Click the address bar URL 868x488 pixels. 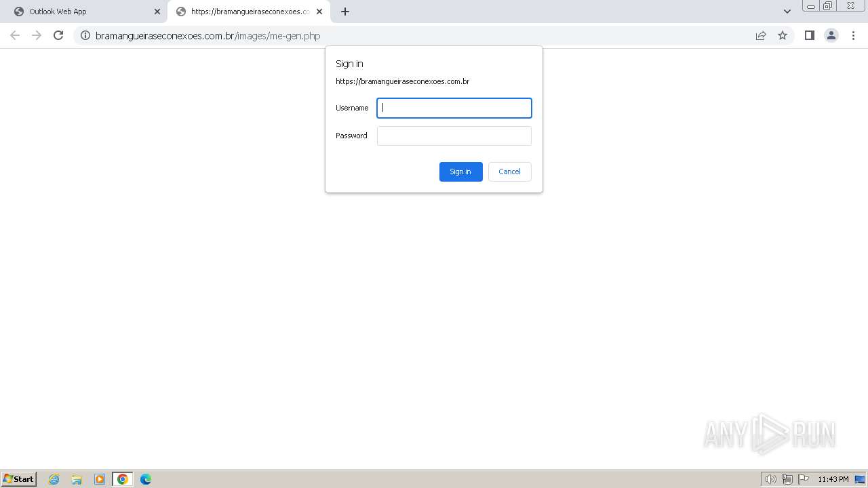point(208,36)
